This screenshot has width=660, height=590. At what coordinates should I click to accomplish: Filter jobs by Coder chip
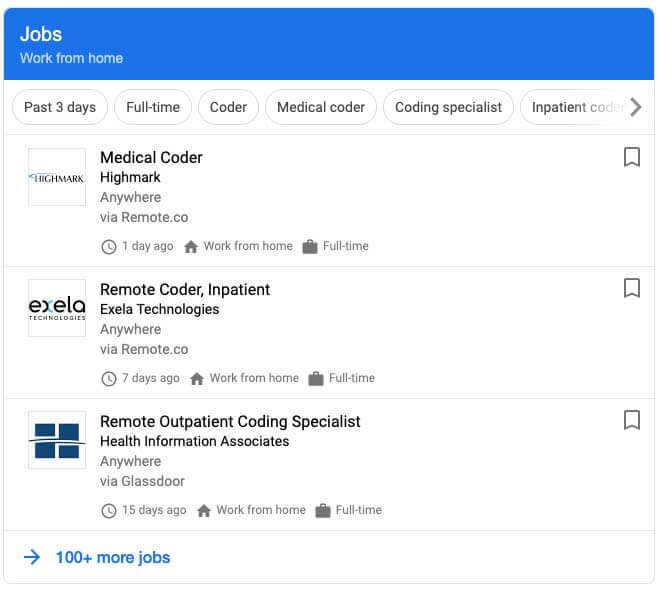pos(228,107)
